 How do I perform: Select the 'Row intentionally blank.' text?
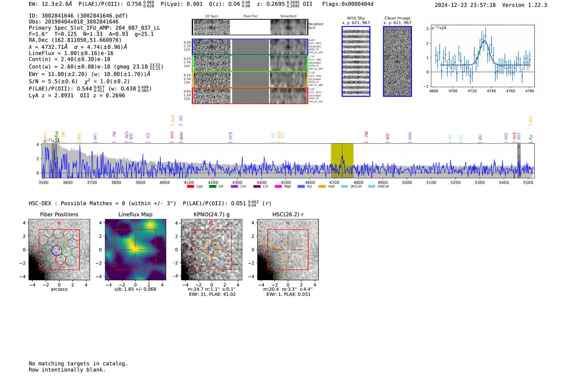[67, 370]
